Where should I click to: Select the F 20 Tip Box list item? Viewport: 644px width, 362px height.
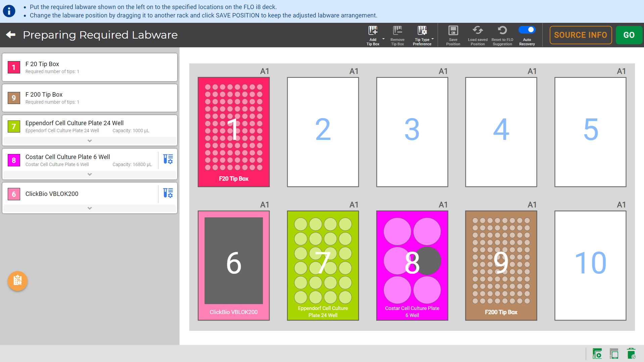pyautogui.click(x=90, y=67)
